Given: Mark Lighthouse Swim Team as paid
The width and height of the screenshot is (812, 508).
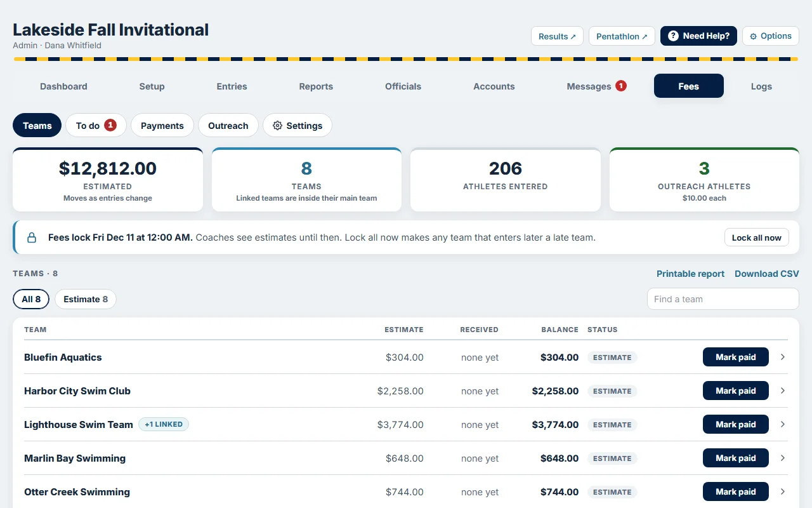Looking at the screenshot, I should coord(736,424).
